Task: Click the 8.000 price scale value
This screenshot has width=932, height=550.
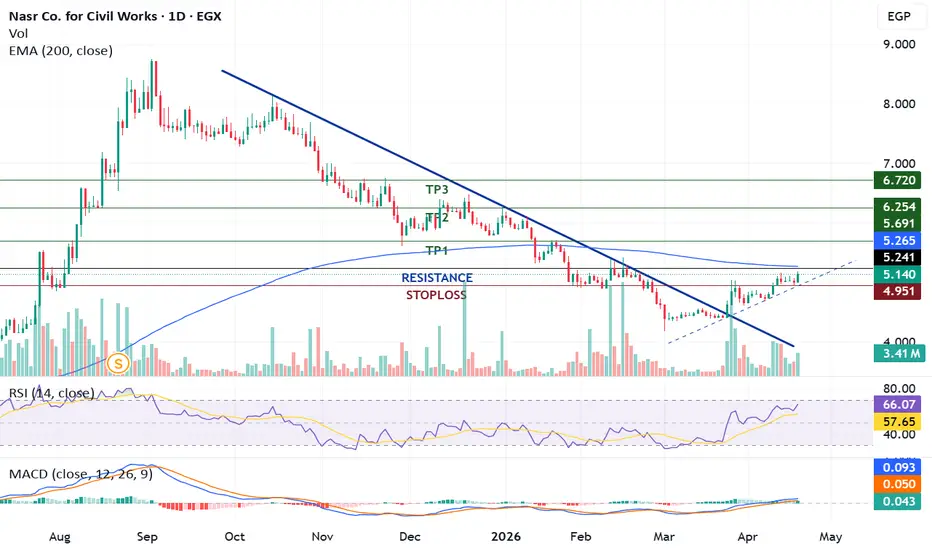Action: (899, 103)
